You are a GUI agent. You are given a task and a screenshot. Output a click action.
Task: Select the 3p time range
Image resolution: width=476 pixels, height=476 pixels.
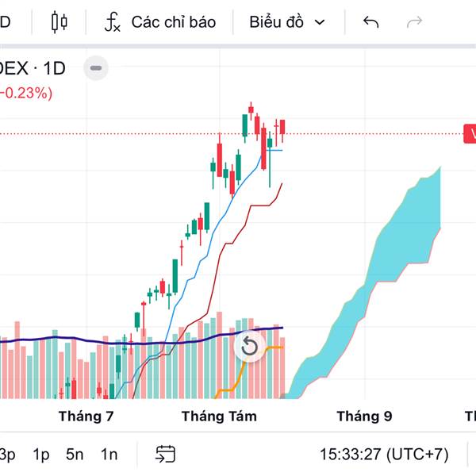[8, 455]
